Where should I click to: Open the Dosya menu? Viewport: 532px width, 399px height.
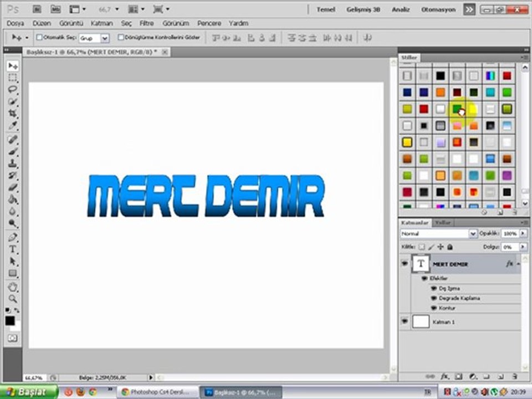[x=16, y=23]
